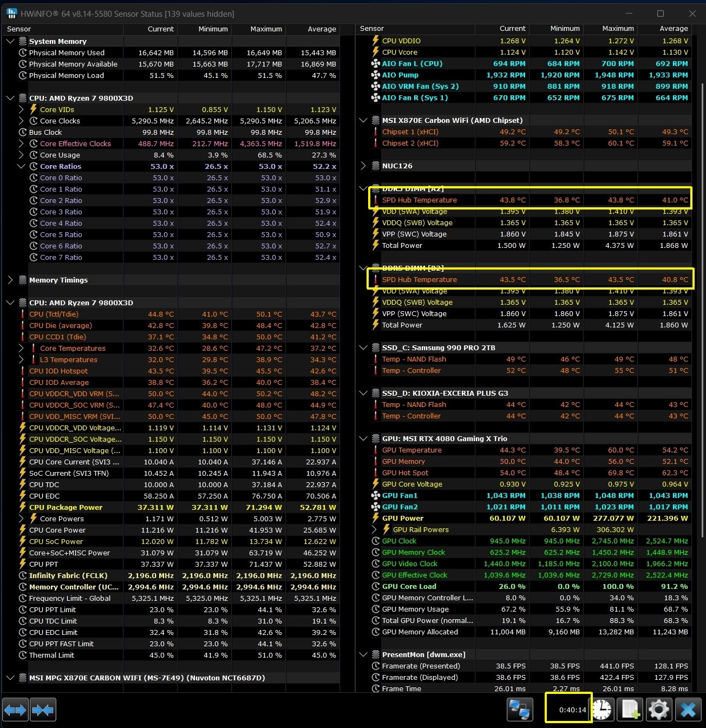Viewport: 706px width, 728px height.
Task: Select the CPU Die (average) row
Action: 171,326
